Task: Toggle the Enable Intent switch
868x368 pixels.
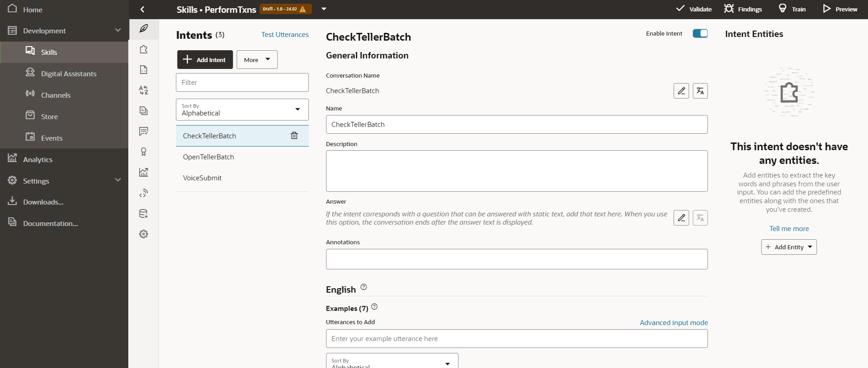Action: click(x=700, y=33)
